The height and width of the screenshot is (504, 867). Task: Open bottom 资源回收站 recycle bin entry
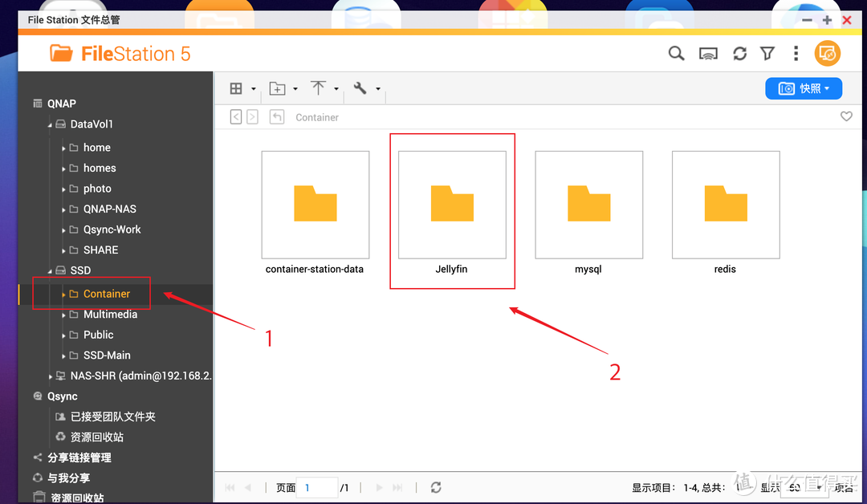click(x=77, y=498)
